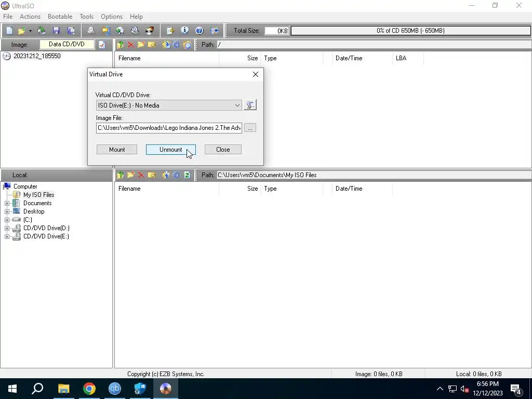Viewport: 532px width, 399px height.
Task: Click the Convert disc with green arrow icon
Action: point(120,31)
